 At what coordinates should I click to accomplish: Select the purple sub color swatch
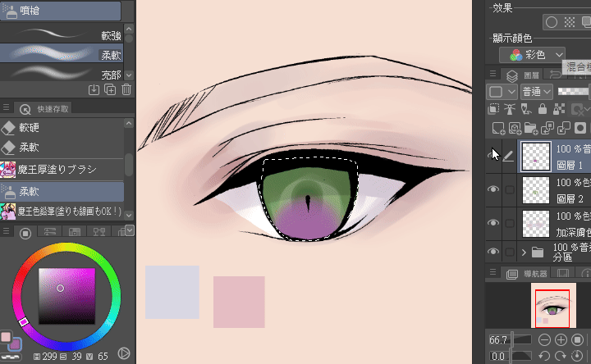(x=16, y=344)
